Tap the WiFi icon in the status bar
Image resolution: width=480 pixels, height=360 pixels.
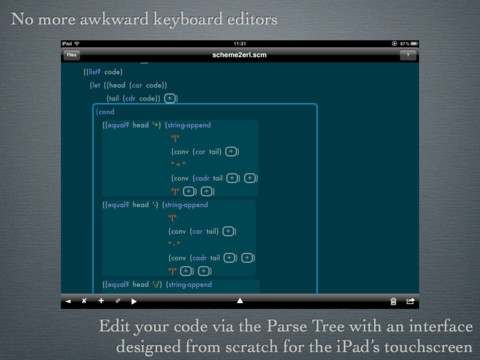pyautogui.click(x=77, y=44)
